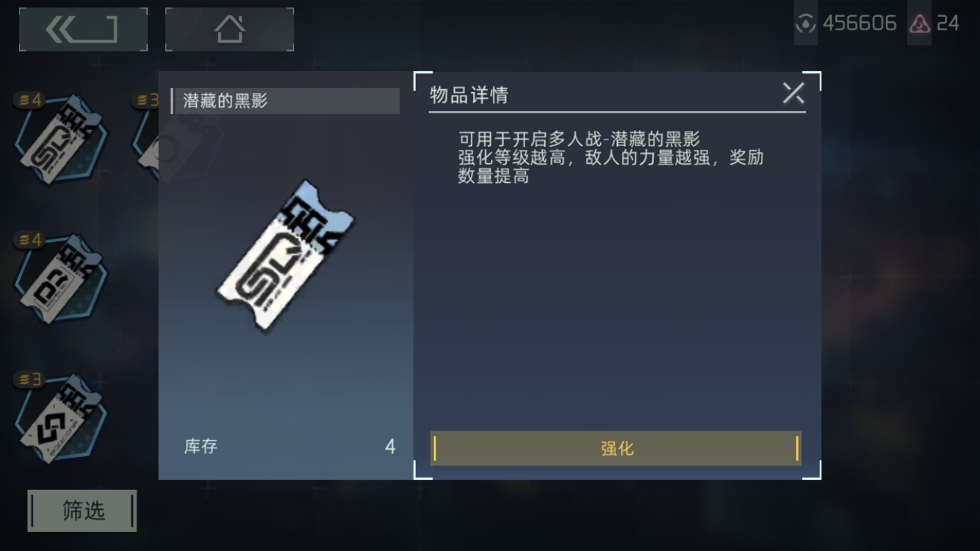
Task: Tap the level 4 badge on top-left ticket
Action: (x=30, y=100)
